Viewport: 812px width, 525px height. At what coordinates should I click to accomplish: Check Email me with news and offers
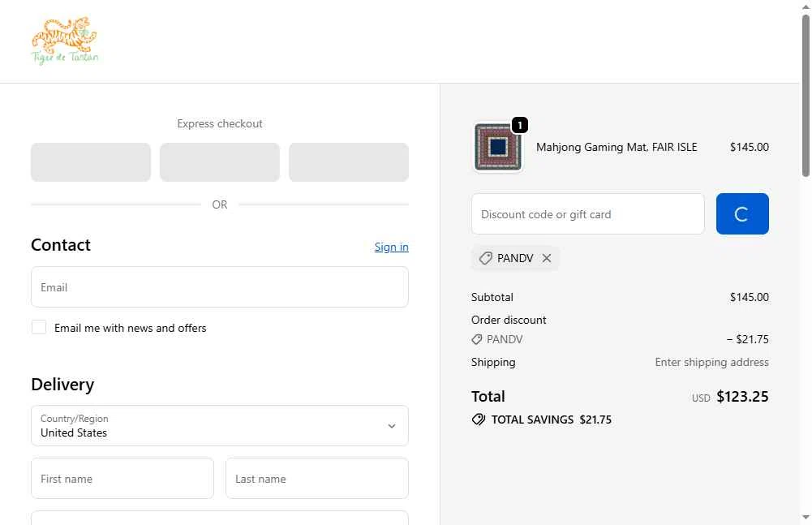click(39, 327)
